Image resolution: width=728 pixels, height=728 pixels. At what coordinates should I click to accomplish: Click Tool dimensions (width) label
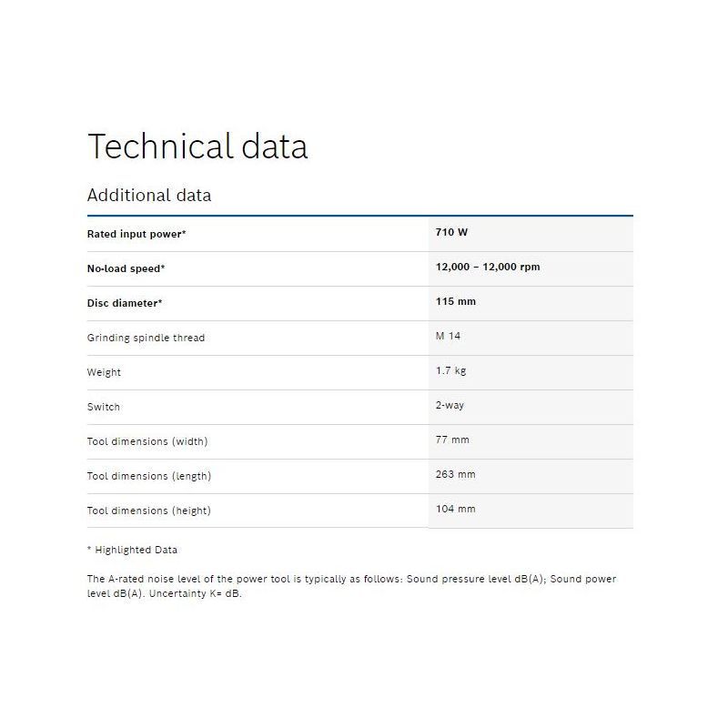[x=147, y=441]
